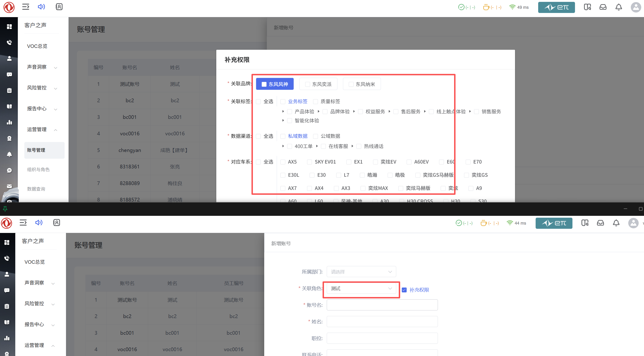The image size is (644, 356).
Task: Click the speaker volume icon in top toolbar
Action: click(41, 7)
